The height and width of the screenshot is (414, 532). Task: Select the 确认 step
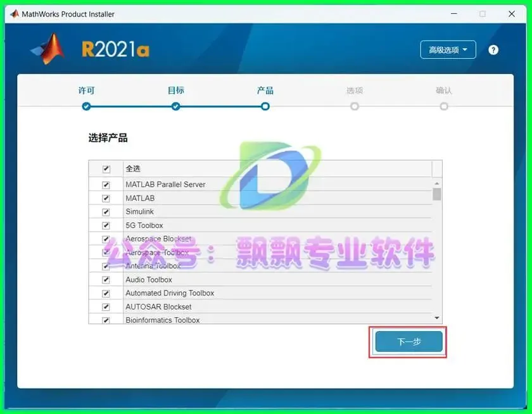444,106
